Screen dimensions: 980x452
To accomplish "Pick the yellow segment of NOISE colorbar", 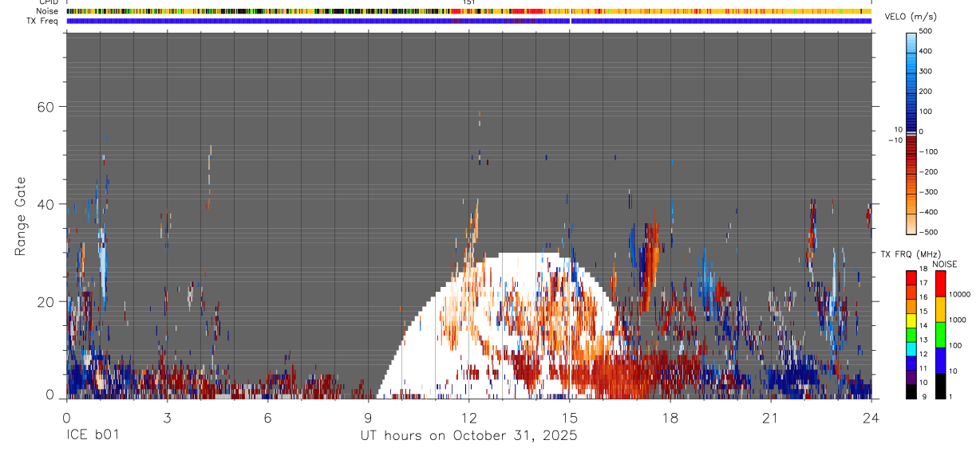I will 941,309.
